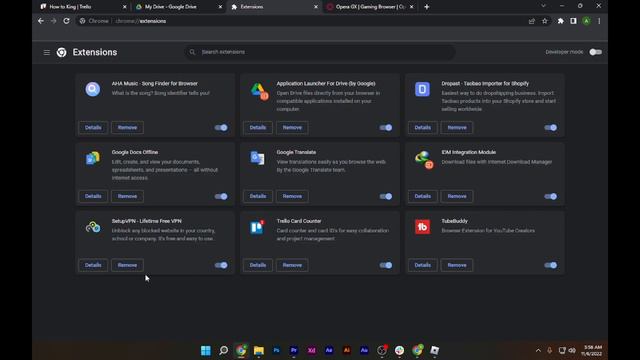Open a new browser tab
Viewport: 640px width, 360px height.
(x=427, y=7)
